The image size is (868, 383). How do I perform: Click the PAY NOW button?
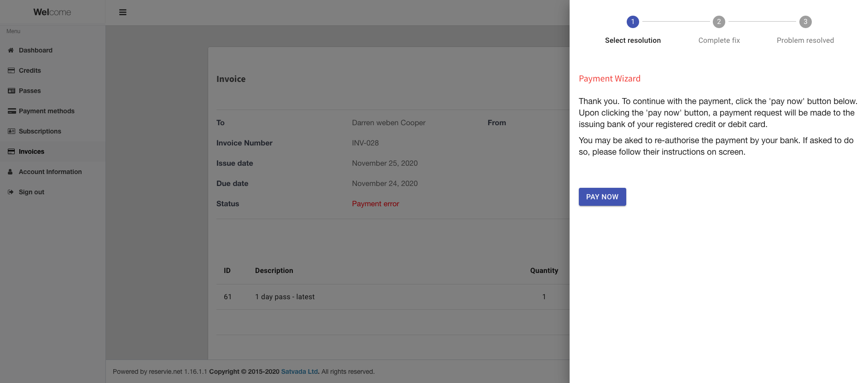pyautogui.click(x=602, y=197)
